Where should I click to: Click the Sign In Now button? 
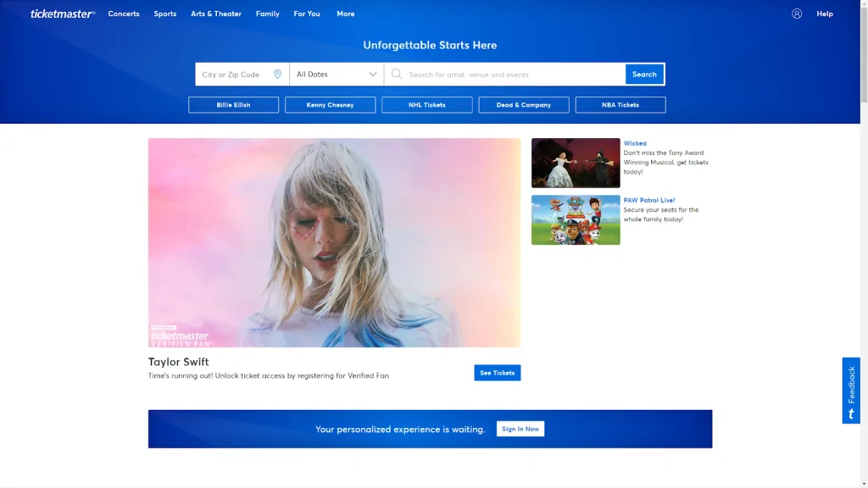tap(520, 429)
